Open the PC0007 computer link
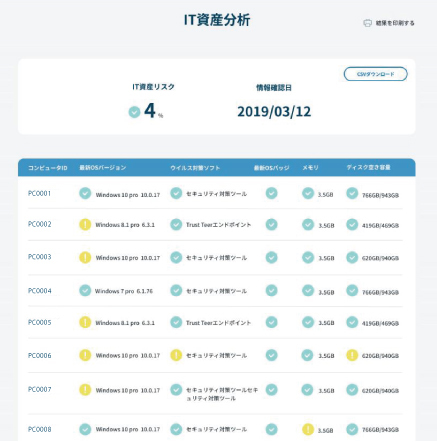 click(40, 389)
